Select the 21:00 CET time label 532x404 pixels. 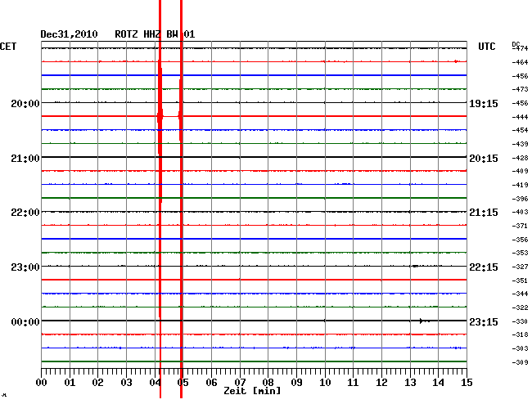(25, 159)
